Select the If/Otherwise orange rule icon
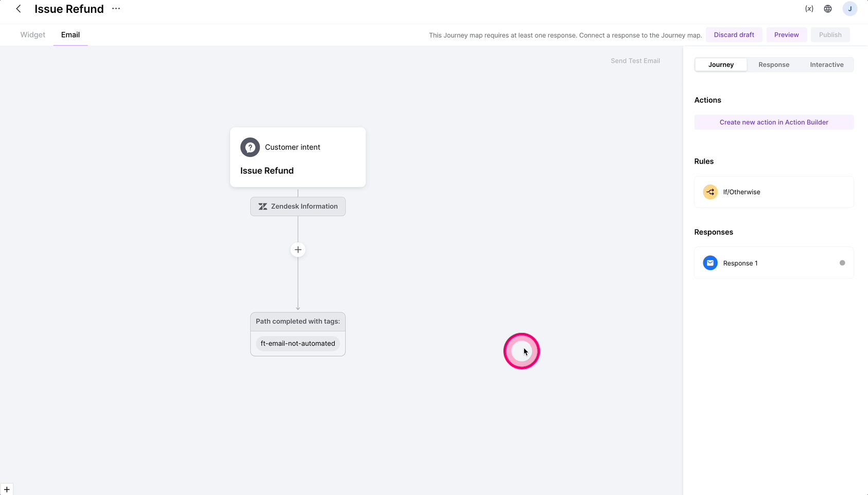The image size is (868, 495). [x=710, y=192]
